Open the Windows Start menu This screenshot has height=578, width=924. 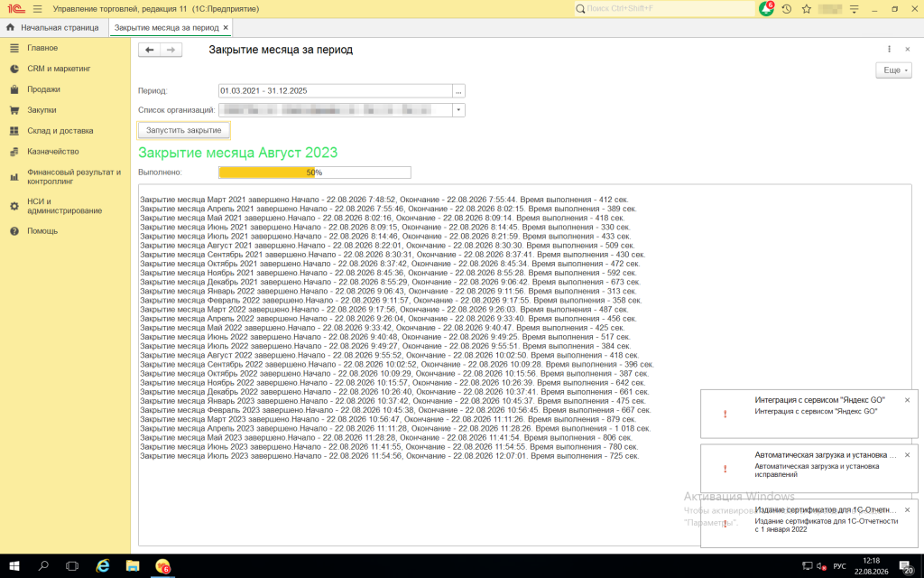[14, 566]
